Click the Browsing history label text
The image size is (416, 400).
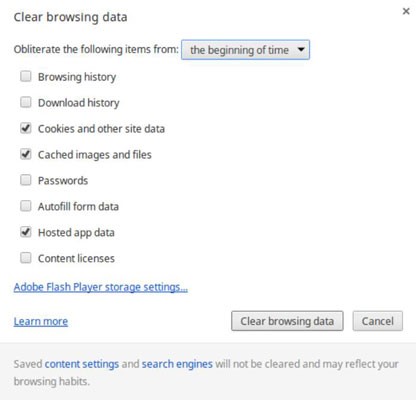77,77
